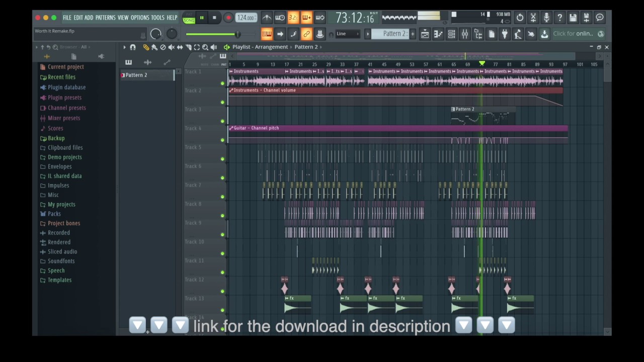Open the PATTERNS menu

pyautogui.click(x=106, y=18)
